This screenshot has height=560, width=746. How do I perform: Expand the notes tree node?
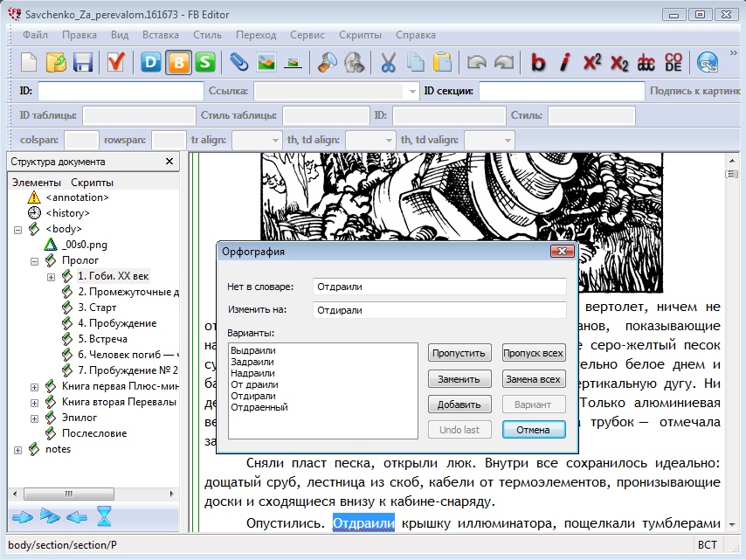point(18,449)
